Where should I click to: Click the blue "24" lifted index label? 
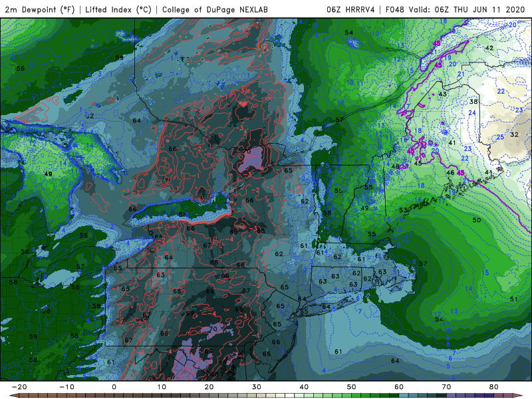pos(472,112)
